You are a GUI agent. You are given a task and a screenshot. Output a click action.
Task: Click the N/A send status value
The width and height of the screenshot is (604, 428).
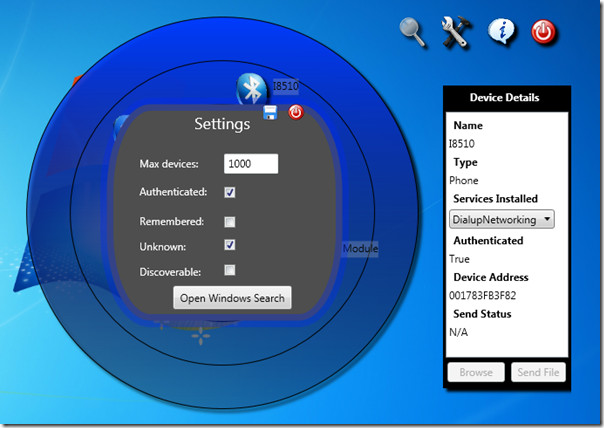(x=458, y=332)
